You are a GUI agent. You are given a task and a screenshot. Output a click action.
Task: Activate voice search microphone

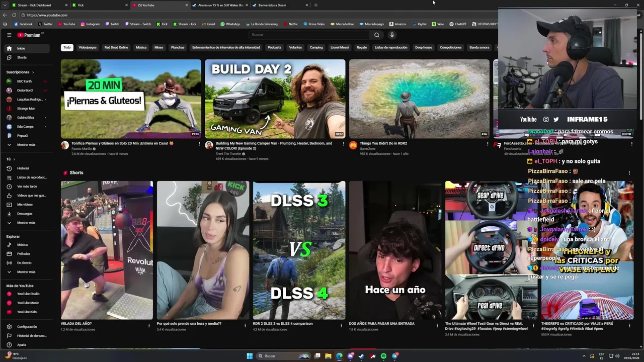[392, 35]
